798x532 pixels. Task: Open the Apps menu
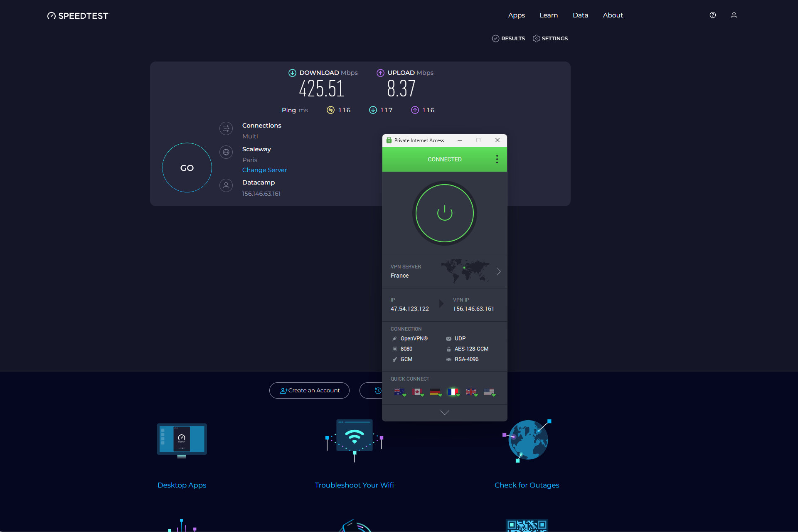click(x=517, y=15)
